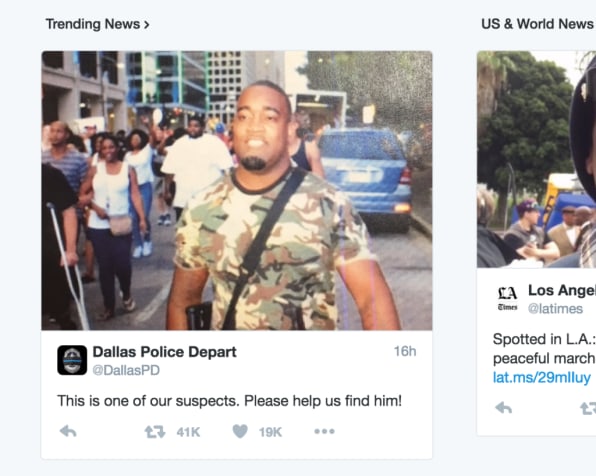Like the Dallas Police tweet
This screenshot has width=596, height=476.
[x=240, y=432]
